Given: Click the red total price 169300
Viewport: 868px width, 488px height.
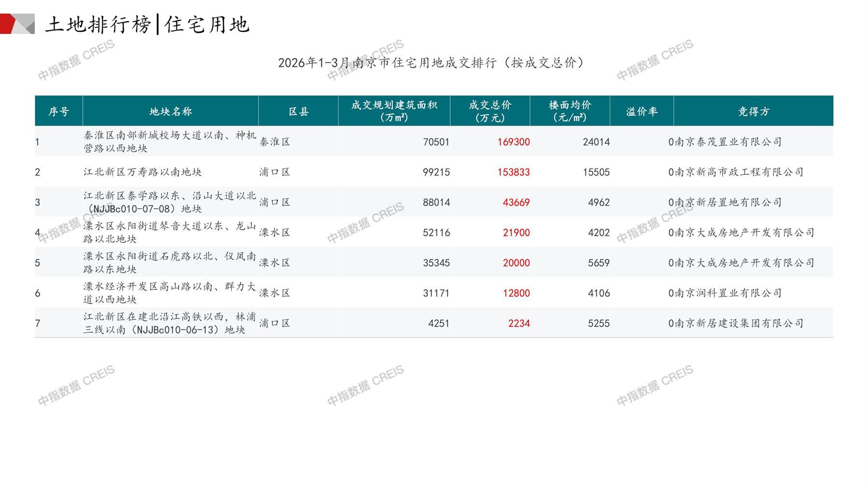Looking at the screenshot, I should point(513,142).
